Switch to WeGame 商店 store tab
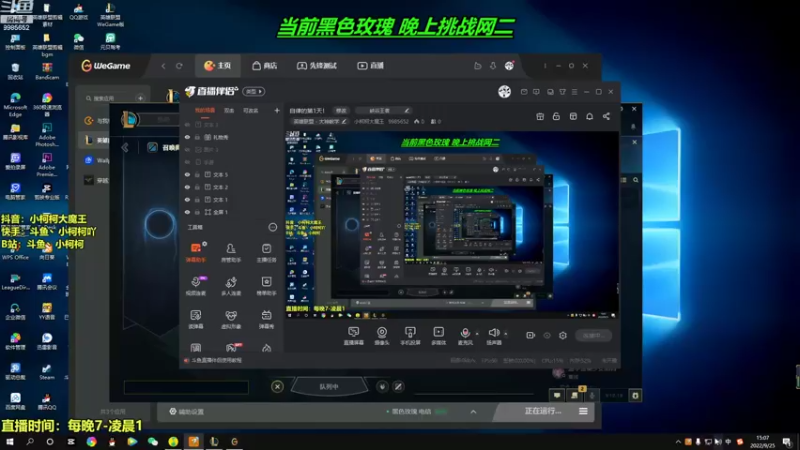 [264, 66]
